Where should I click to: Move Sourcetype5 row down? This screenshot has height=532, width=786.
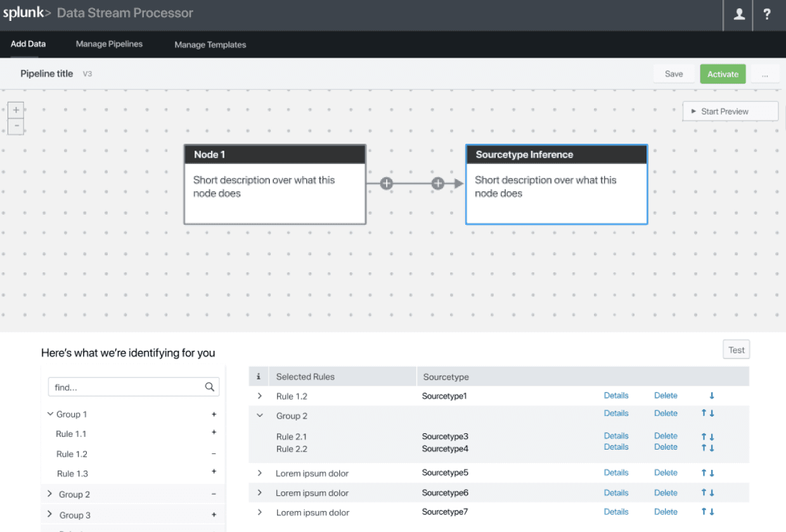712,473
